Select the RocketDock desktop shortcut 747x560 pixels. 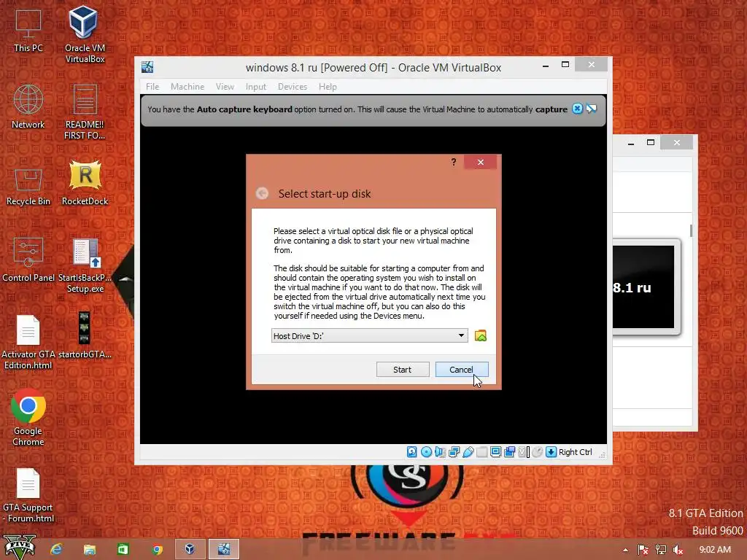point(85,183)
